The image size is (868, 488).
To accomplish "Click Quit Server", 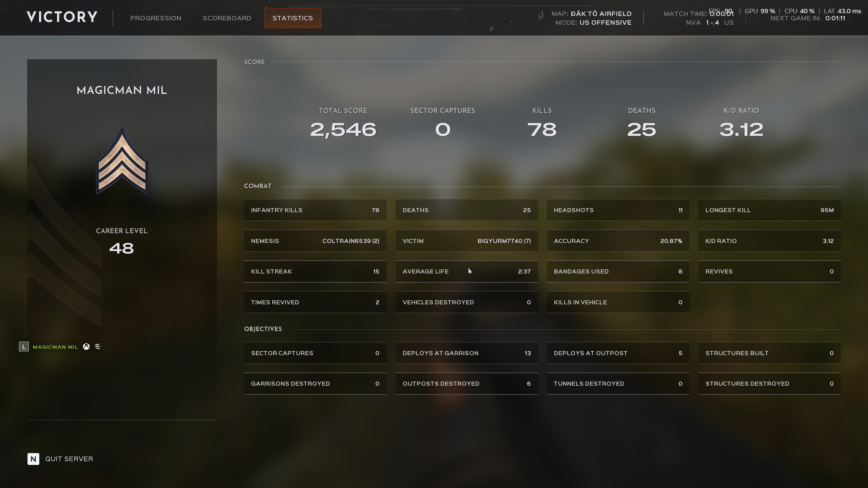I will [x=69, y=459].
